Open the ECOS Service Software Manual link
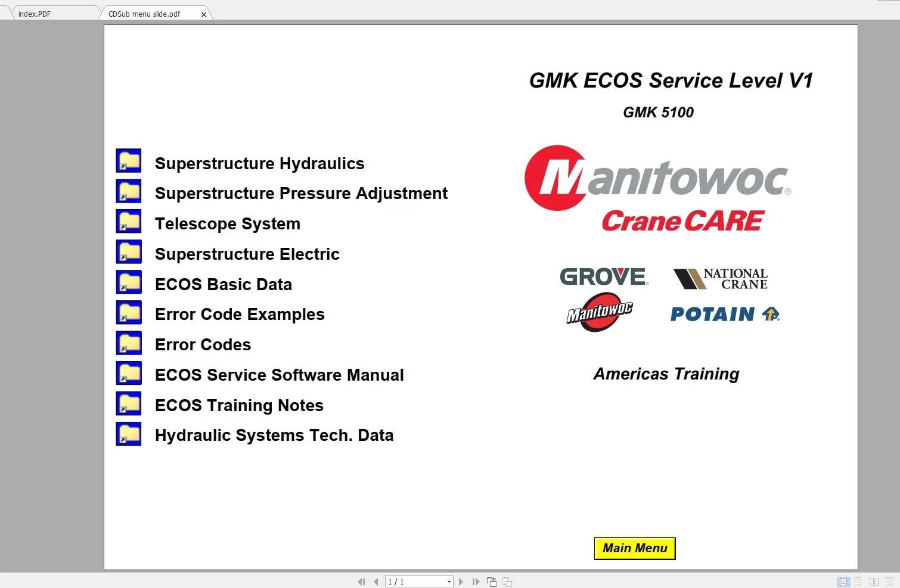 [279, 375]
